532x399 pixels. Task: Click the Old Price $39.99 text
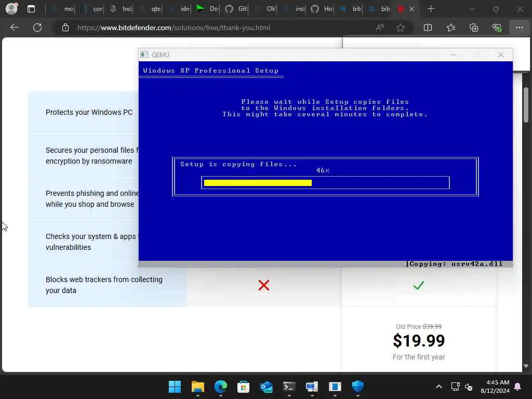[419, 327]
